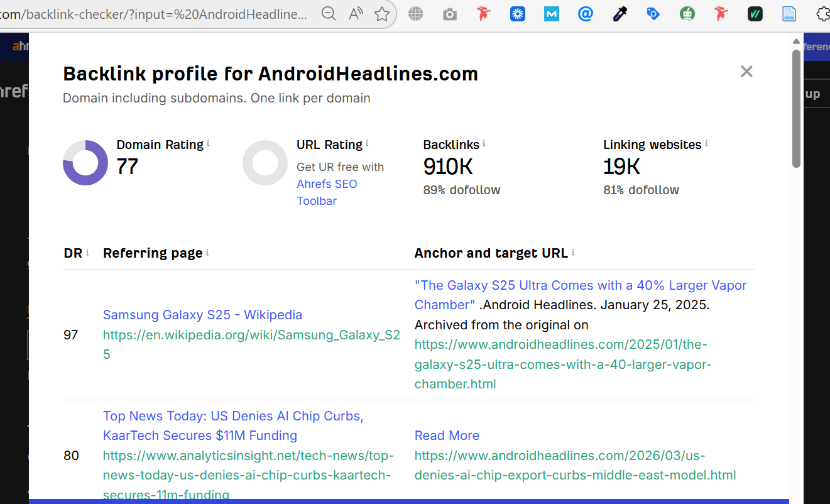The image size is (830, 504).
Task: Click the "@" email extension icon
Action: [x=586, y=13]
